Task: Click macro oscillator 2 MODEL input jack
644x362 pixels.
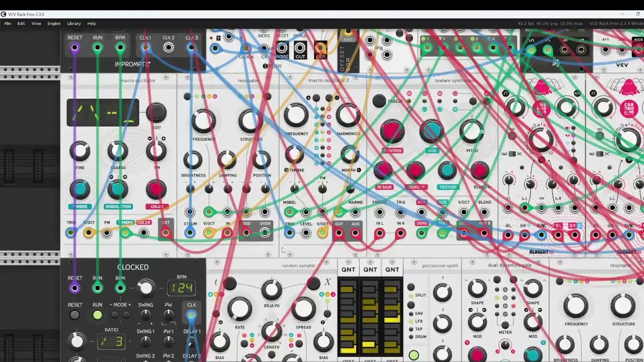Action: click(289, 212)
